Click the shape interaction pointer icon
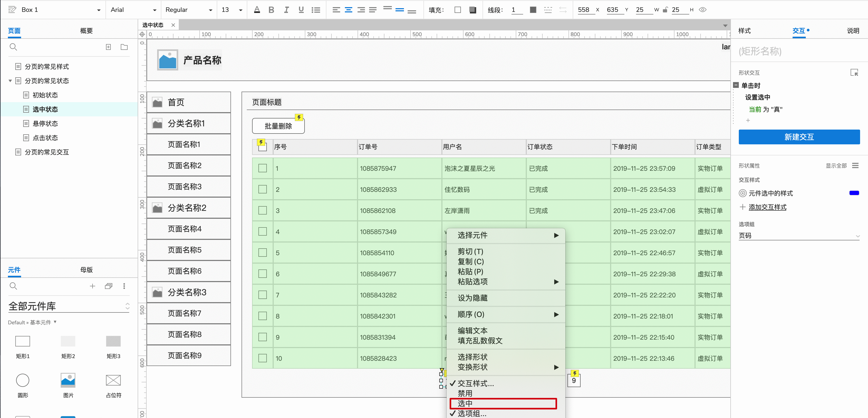 coord(854,73)
